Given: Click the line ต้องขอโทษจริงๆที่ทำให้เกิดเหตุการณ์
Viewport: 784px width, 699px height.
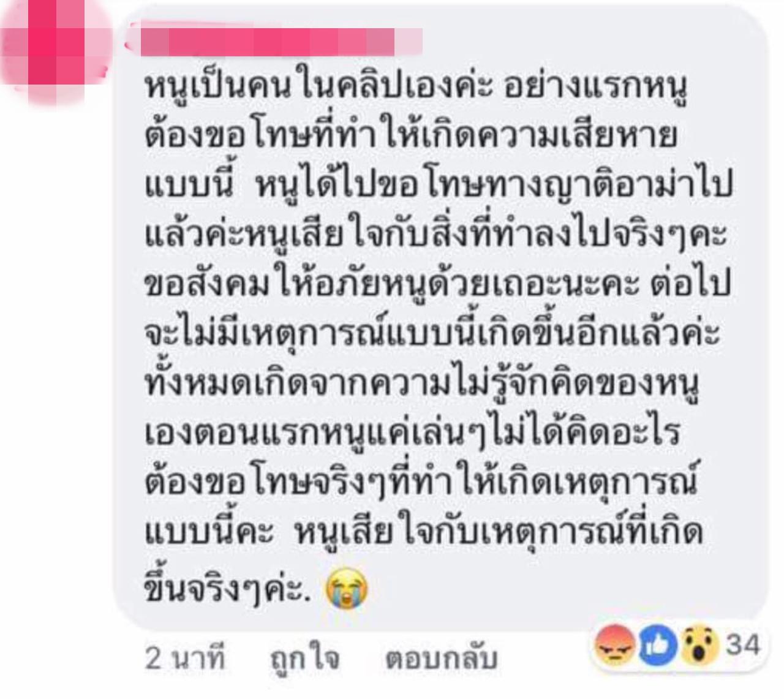Looking at the screenshot, I should tap(421, 482).
